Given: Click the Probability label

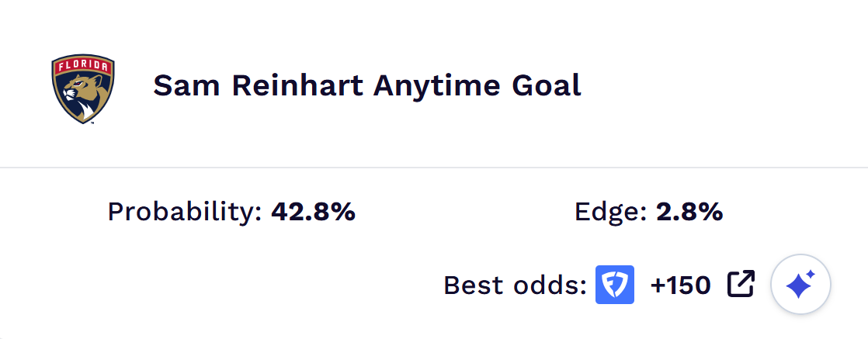Looking at the screenshot, I should (x=185, y=212).
